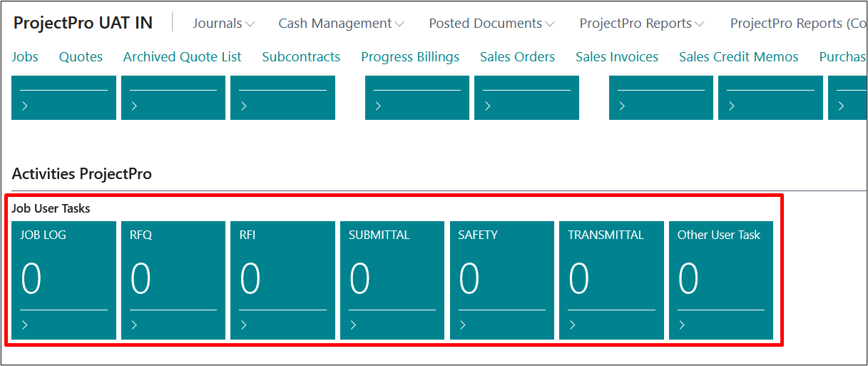
Task: Click the 0 count on TRANSMITTAL tile
Action: pyautogui.click(x=579, y=278)
